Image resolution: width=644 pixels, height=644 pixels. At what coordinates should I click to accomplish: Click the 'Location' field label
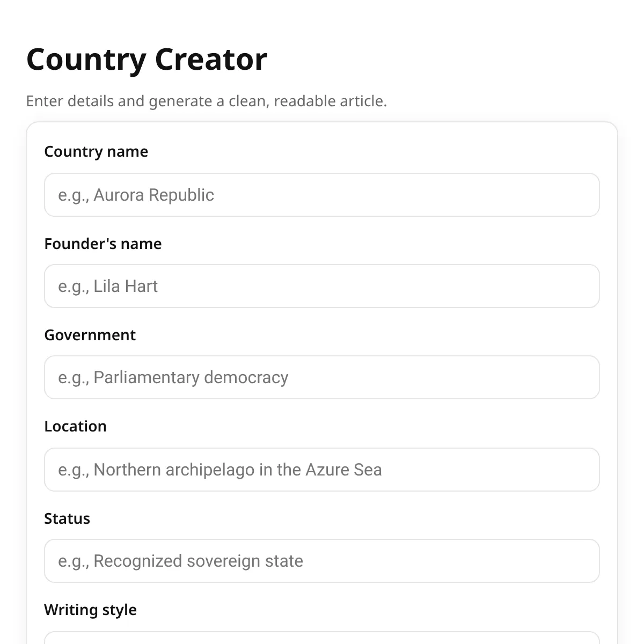click(76, 426)
